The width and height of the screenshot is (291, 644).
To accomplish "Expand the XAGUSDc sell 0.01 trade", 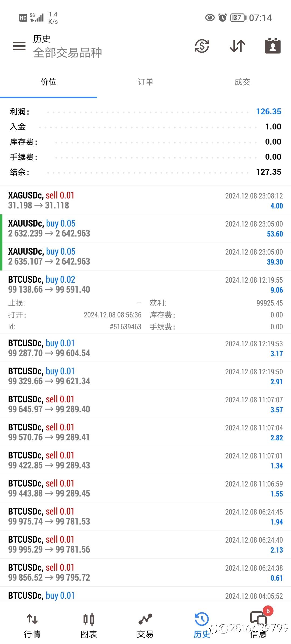I will (145, 200).
